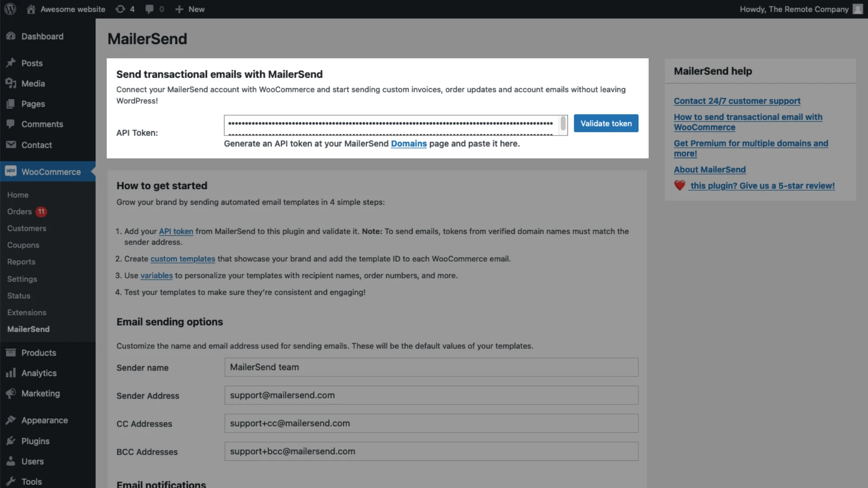The height and width of the screenshot is (488, 868).
Task: Click the Pages icon in sidebar
Action: point(11,103)
